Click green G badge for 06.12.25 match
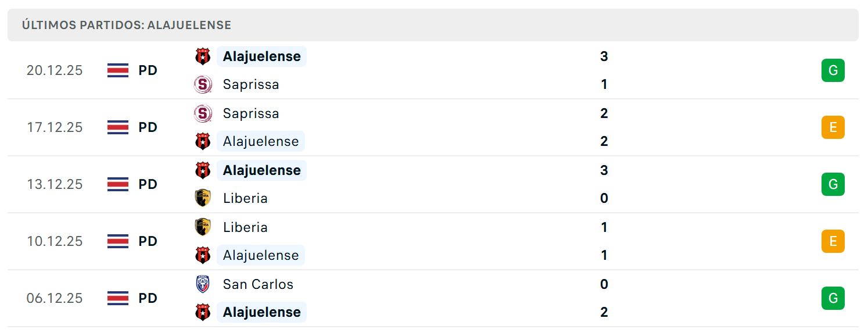The height and width of the screenshot is (336, 868). pyautogui.click(x=833, y=298)
